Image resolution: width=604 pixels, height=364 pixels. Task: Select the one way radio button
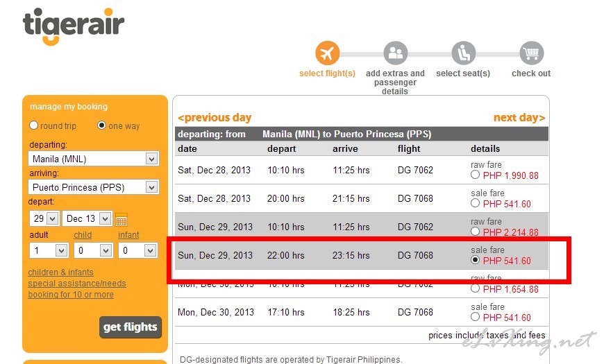coord(102,126)
